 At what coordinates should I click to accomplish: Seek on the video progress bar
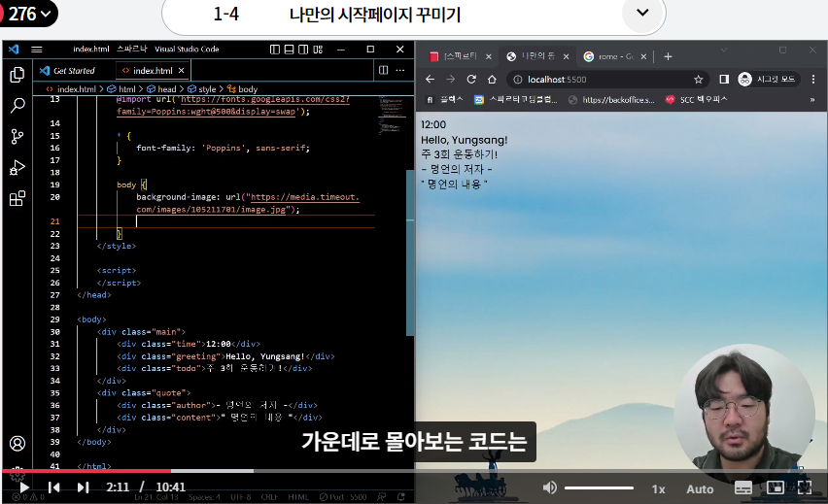tap(414, 471)
